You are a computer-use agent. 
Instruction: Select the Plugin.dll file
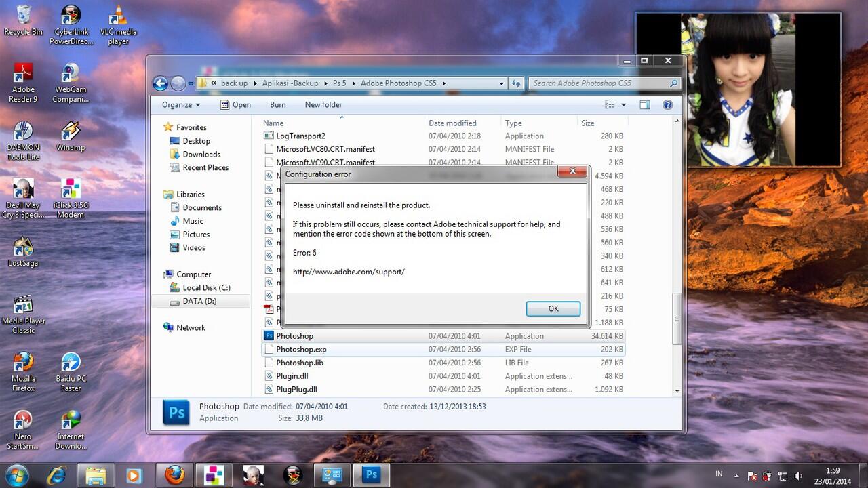(x=443, y=376)
